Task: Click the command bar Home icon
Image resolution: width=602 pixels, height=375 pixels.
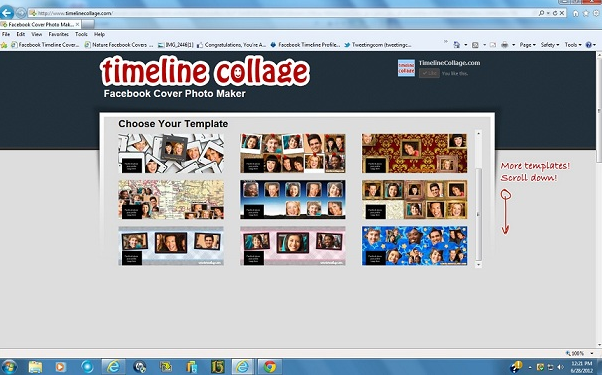Action: click(456, 45)
